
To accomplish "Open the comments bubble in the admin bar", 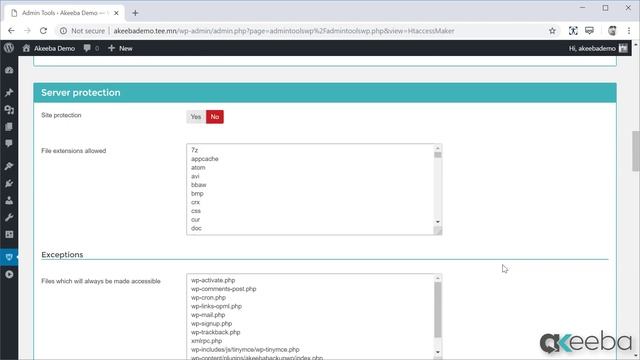I will point(91,48).
